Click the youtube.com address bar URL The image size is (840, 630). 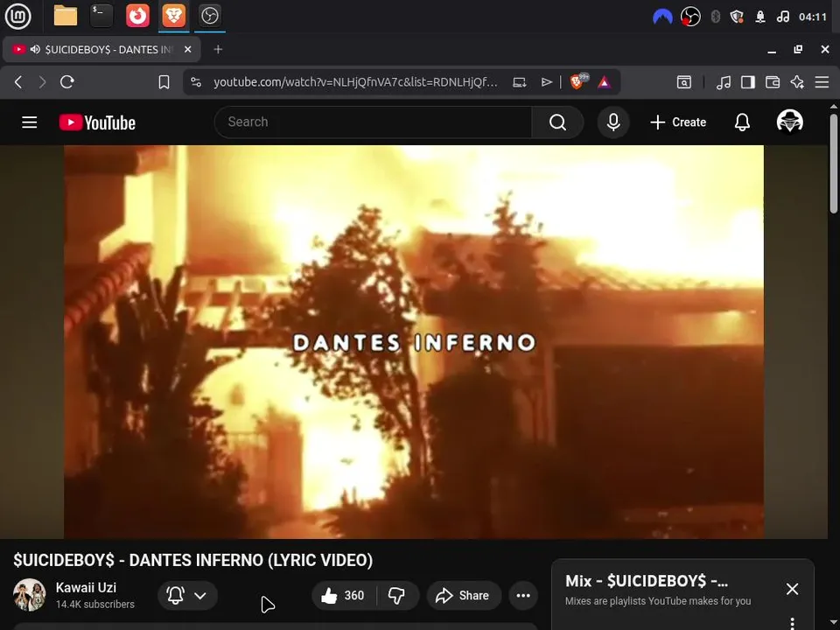355,82
